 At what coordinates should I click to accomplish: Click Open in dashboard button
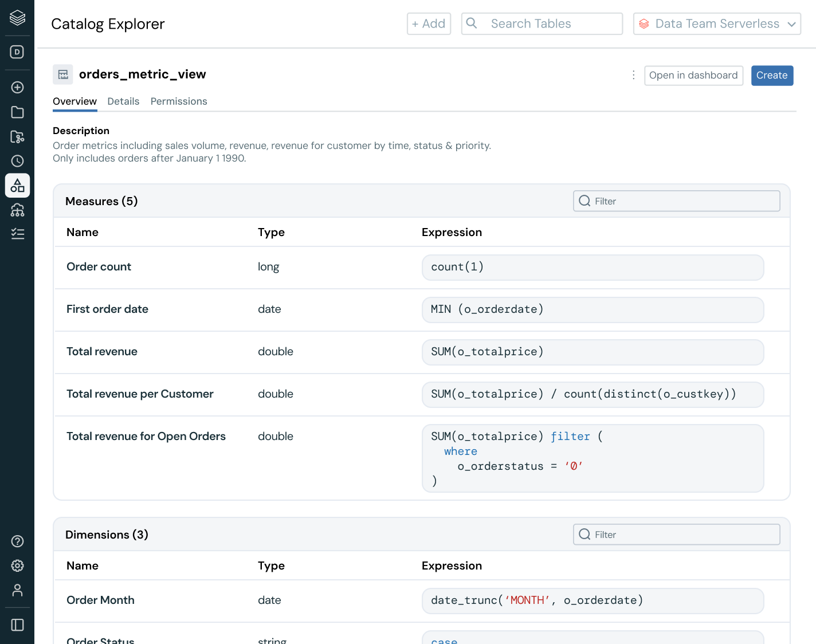pyautogui.click(x=693, y=75)
